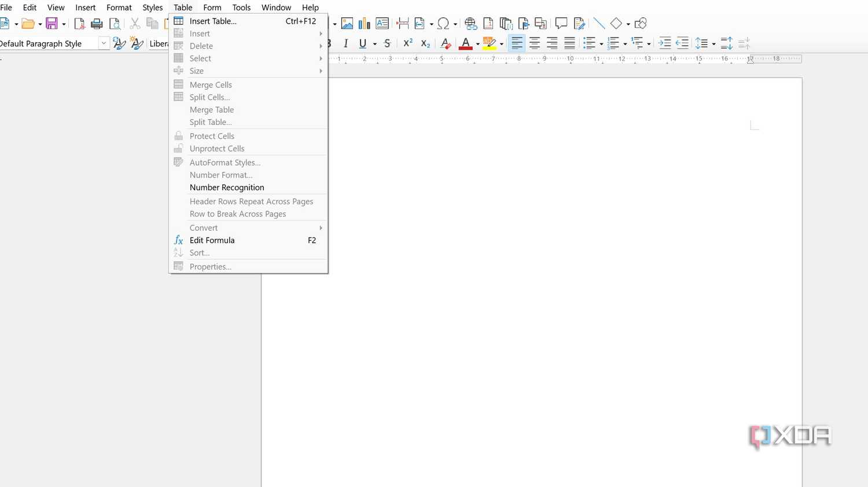Select the Insert Line drawing tool
The width and height of the screenshot is (868, 487).
click(x=599, y=24)
